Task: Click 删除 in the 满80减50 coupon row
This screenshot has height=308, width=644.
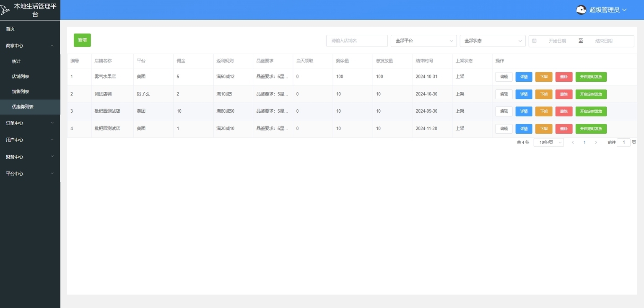Action: point(564,111)
